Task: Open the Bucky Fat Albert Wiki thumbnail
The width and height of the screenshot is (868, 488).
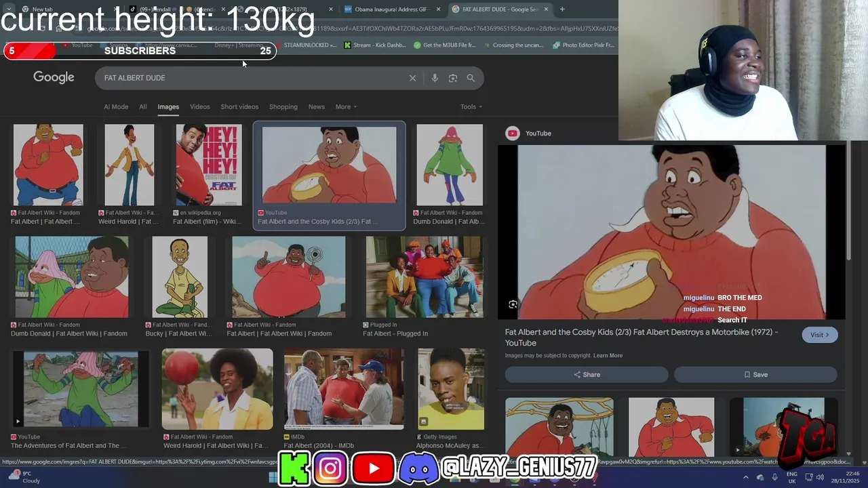Action: click(180, 277)
